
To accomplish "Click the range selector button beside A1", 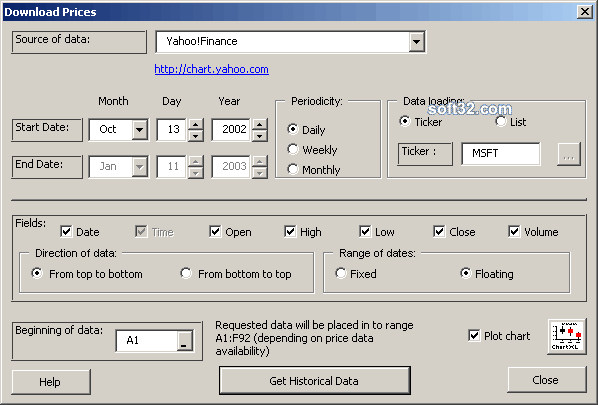I will tap(185, 341).
